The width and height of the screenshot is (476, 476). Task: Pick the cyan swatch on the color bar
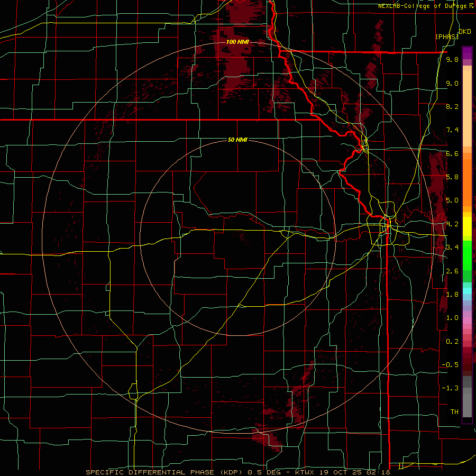coord(467,290)
